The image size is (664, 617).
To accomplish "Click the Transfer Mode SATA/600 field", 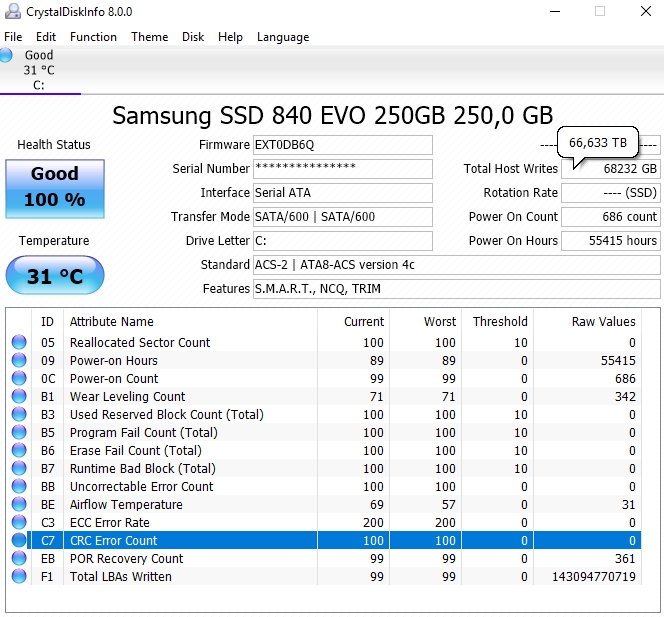I will point(343,216).
